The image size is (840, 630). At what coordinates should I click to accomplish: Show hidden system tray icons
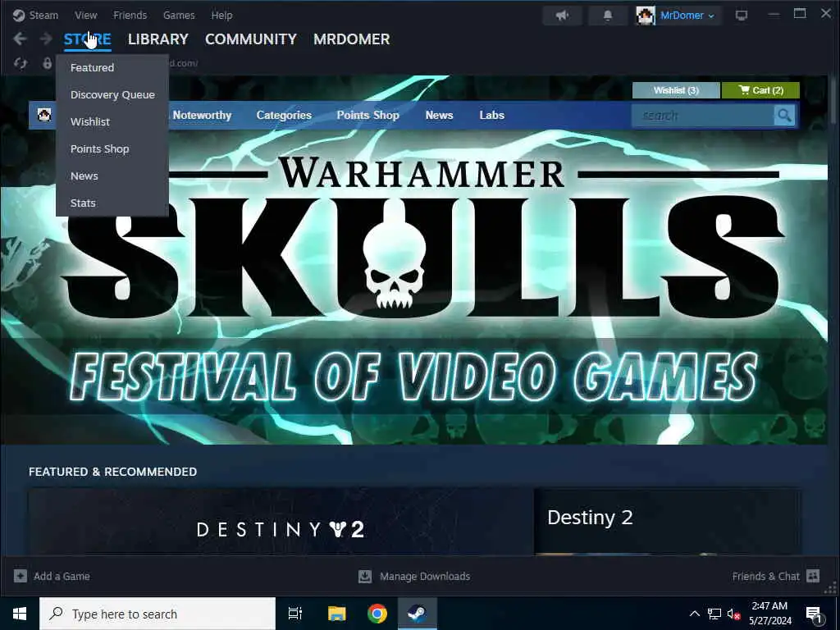(x=694, y=614)
